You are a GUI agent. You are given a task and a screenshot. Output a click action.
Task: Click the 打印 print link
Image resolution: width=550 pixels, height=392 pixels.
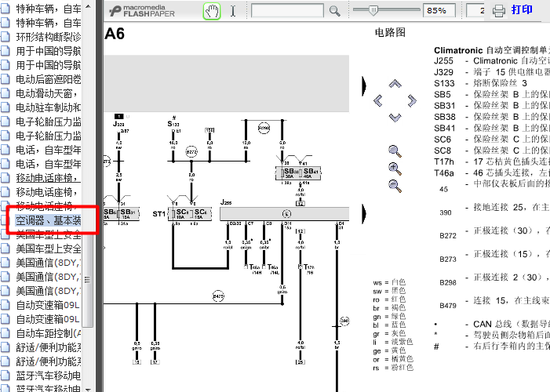point(522,10)
